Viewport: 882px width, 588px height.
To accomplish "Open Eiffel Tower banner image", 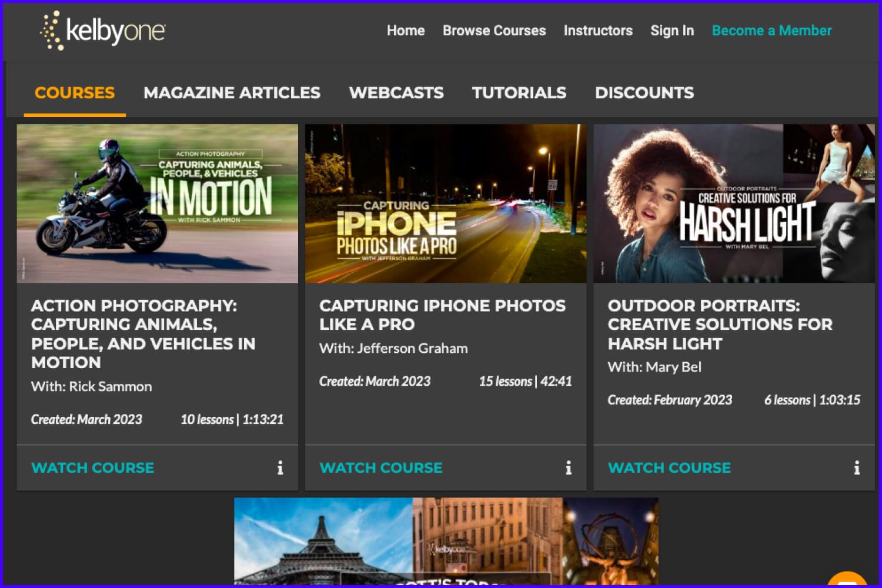I will tap(446, 541).
